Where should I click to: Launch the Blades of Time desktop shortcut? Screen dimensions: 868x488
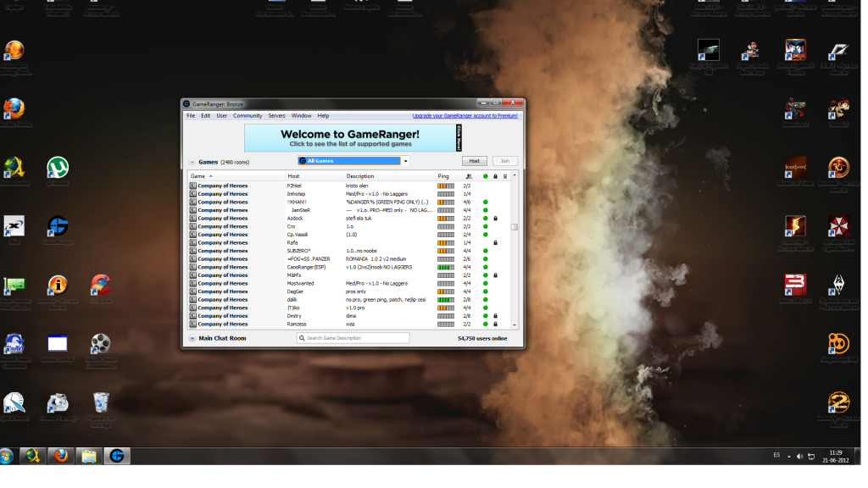[795, 167]
